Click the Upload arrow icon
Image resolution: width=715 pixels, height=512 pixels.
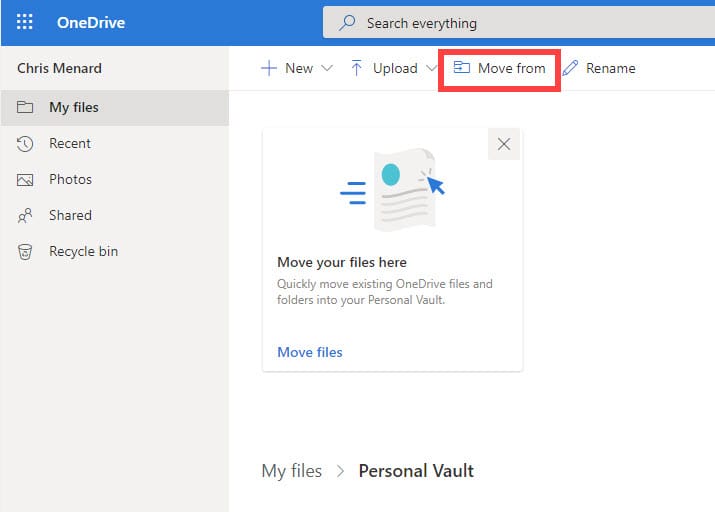pos(357,68)
